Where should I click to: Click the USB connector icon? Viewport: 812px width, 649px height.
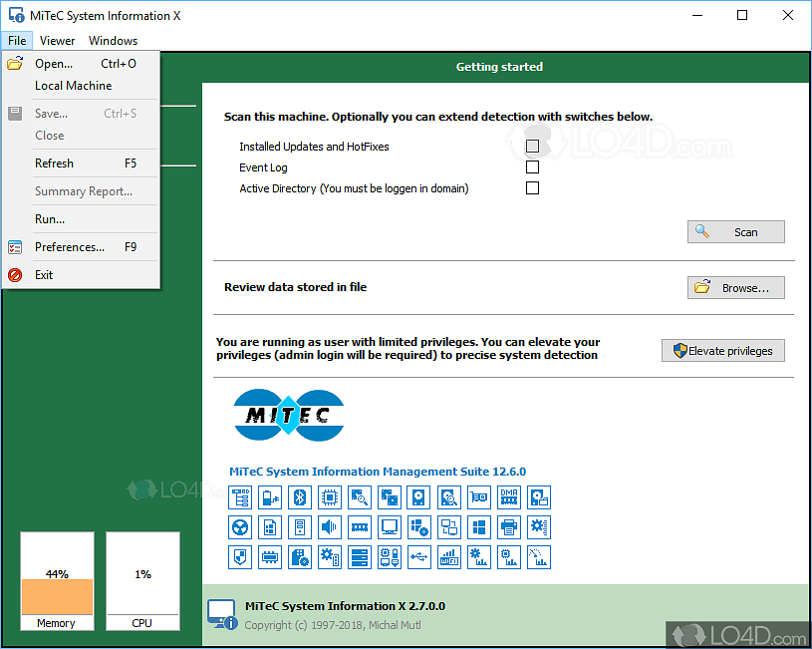point(419,557)
